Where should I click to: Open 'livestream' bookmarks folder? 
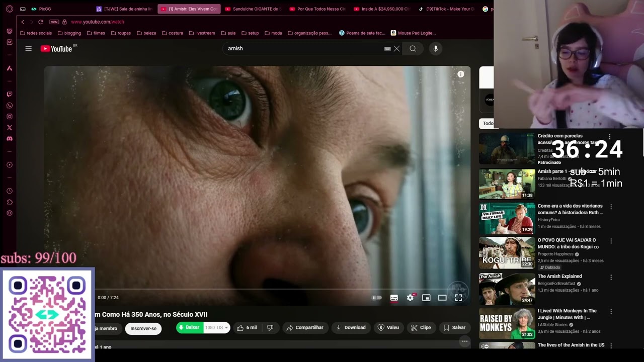(x=202, y=33)
